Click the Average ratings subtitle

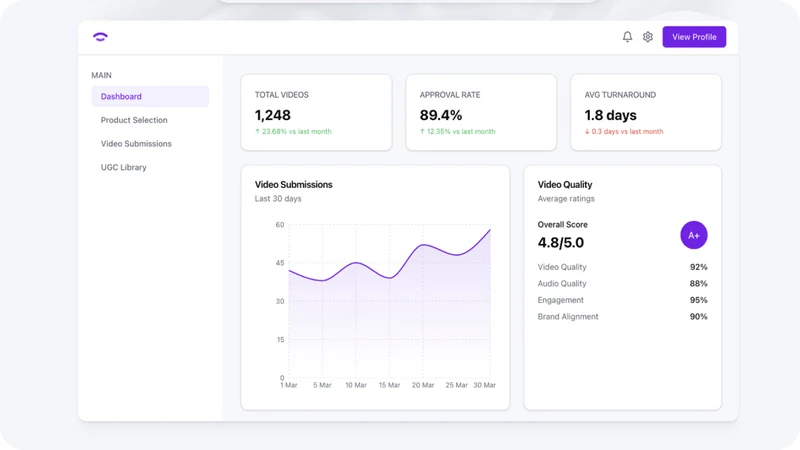tap(566, 198)
